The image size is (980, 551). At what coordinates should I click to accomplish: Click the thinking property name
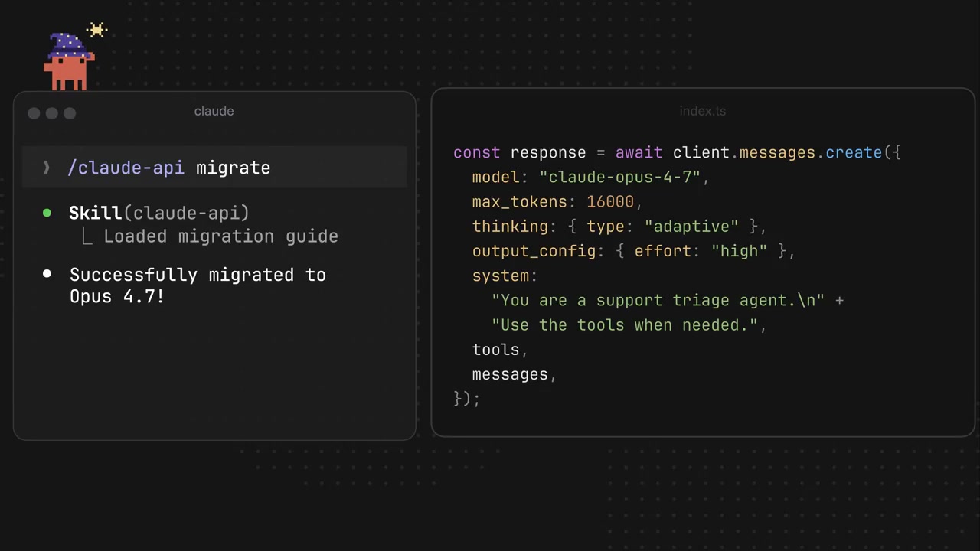tap(510, 227)
